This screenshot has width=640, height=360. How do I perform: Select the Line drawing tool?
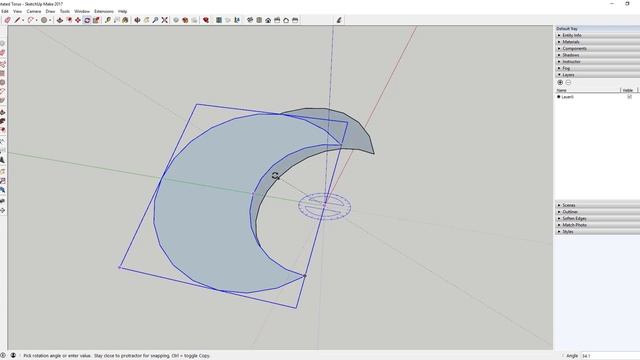[17, 20]
